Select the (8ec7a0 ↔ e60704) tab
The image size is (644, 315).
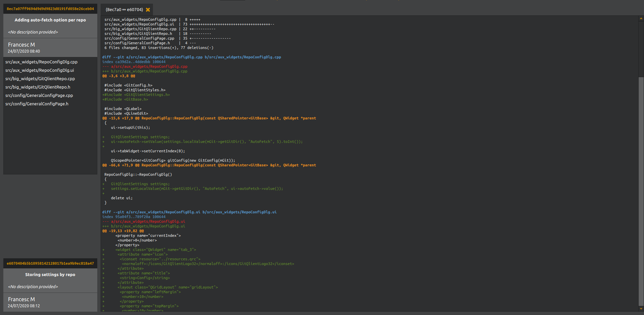(x=124, y=10)
